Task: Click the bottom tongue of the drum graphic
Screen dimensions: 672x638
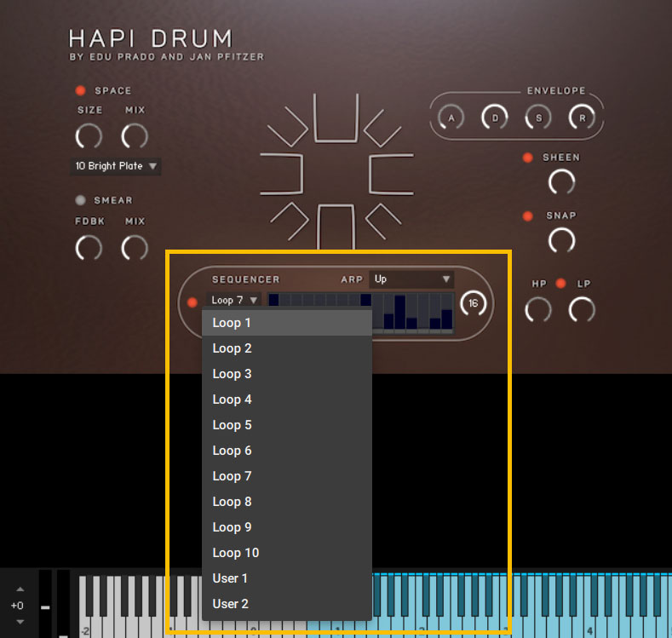Action: tap(336, 227)
